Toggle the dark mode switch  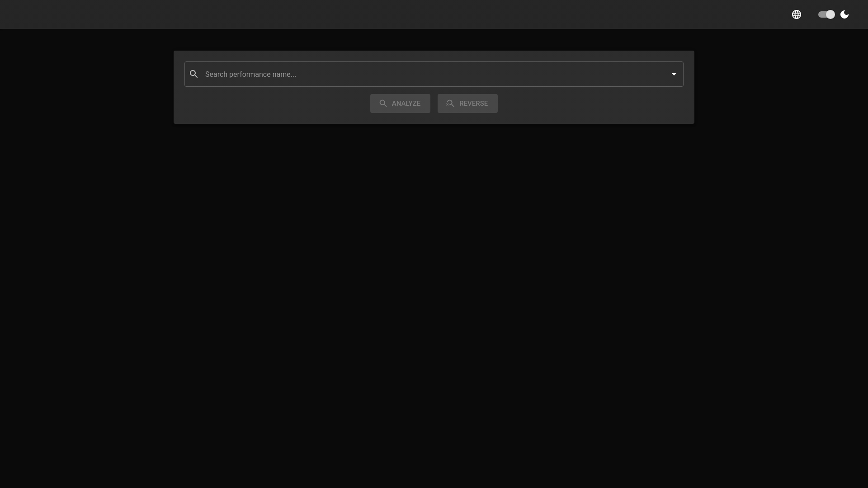click(x=826, y=14)
